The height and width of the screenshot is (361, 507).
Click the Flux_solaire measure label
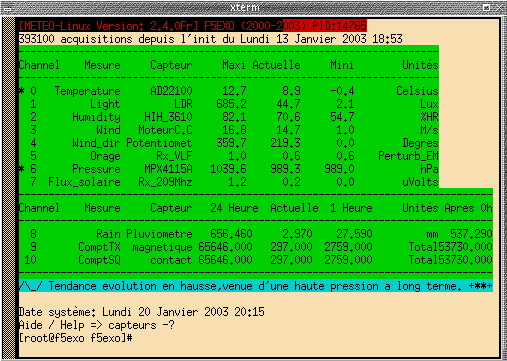click(x=85, y=182)
